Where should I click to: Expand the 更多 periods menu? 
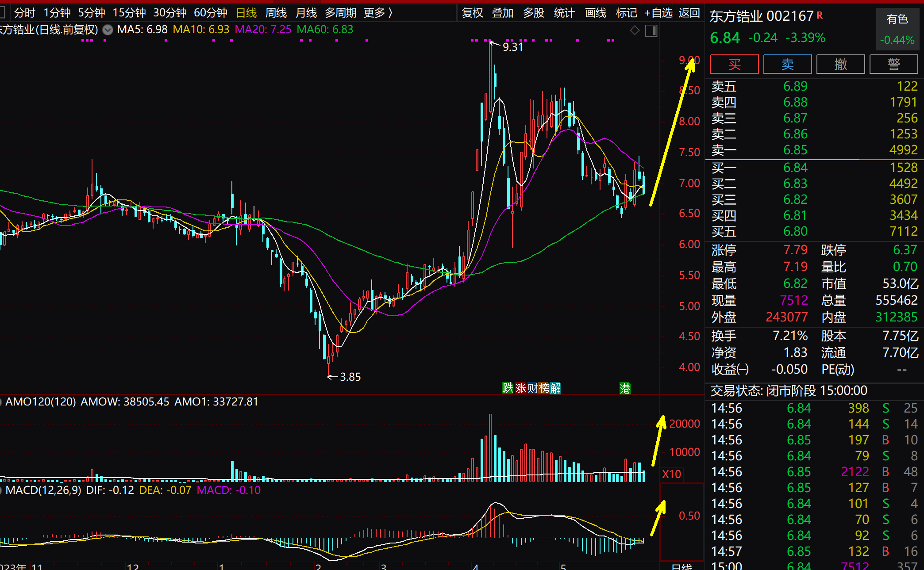[x=378, y=13]
